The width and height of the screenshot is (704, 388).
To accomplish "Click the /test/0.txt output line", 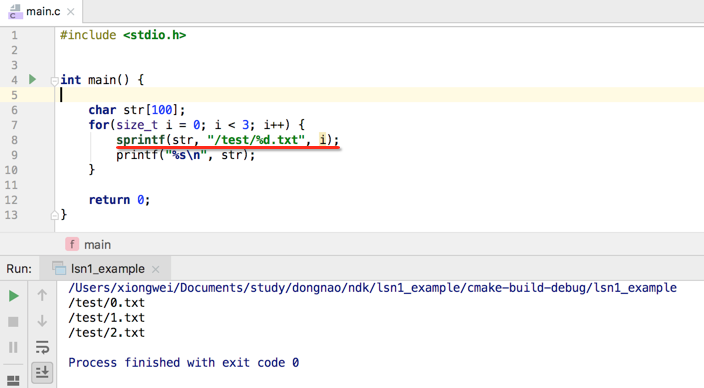I will [x=106, y=303].
